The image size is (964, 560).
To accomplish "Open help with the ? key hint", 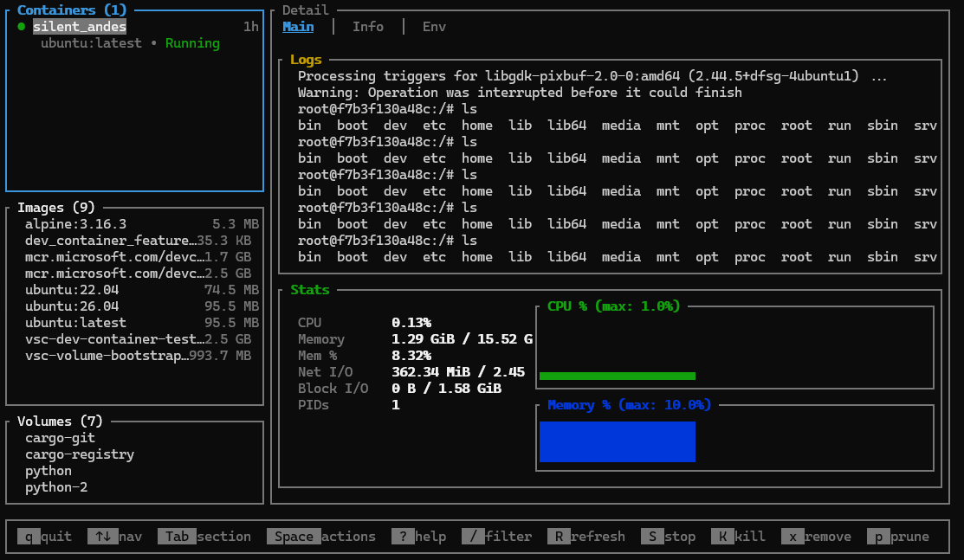I will click(418, 536).
